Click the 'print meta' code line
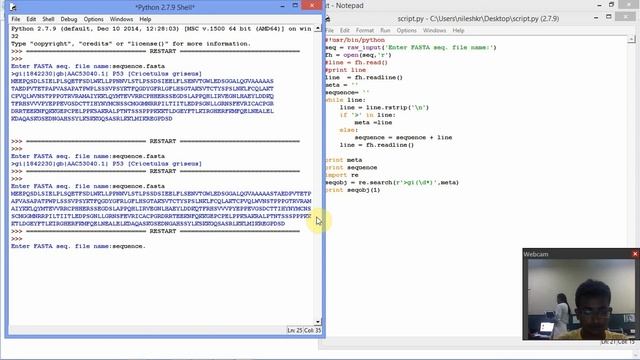Image resolution: width=640 pixels, height=360 pixels. (x=344, y=160)
